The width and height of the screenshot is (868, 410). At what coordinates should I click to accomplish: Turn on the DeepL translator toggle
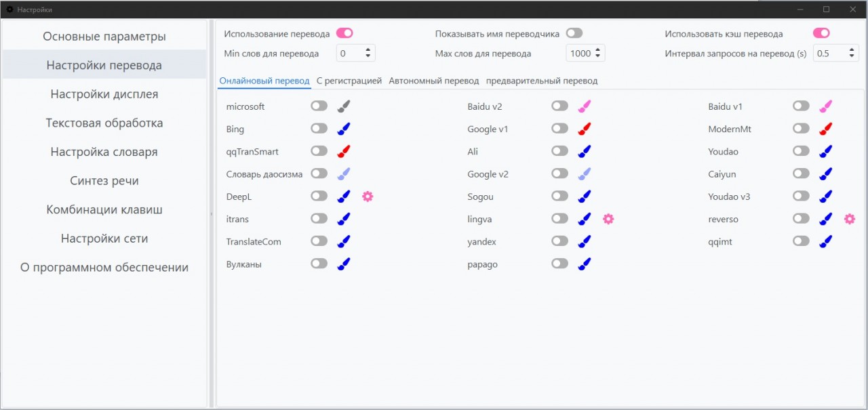[319, 197]
